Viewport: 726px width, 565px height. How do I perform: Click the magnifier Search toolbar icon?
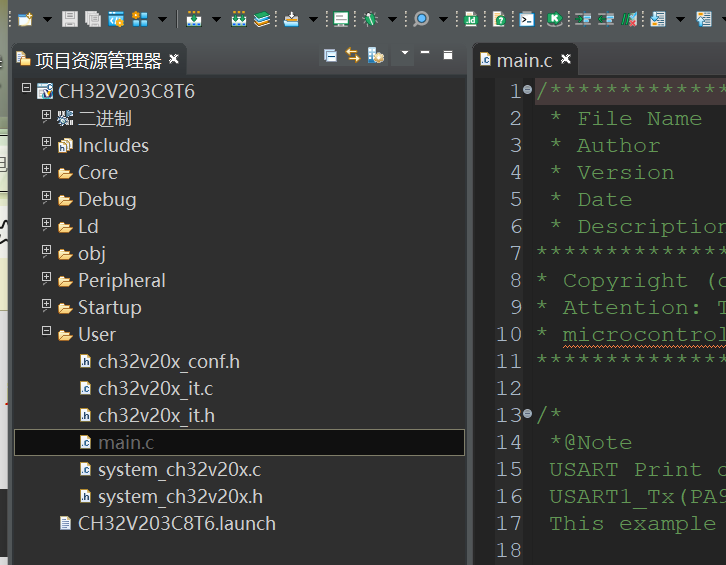421,19
